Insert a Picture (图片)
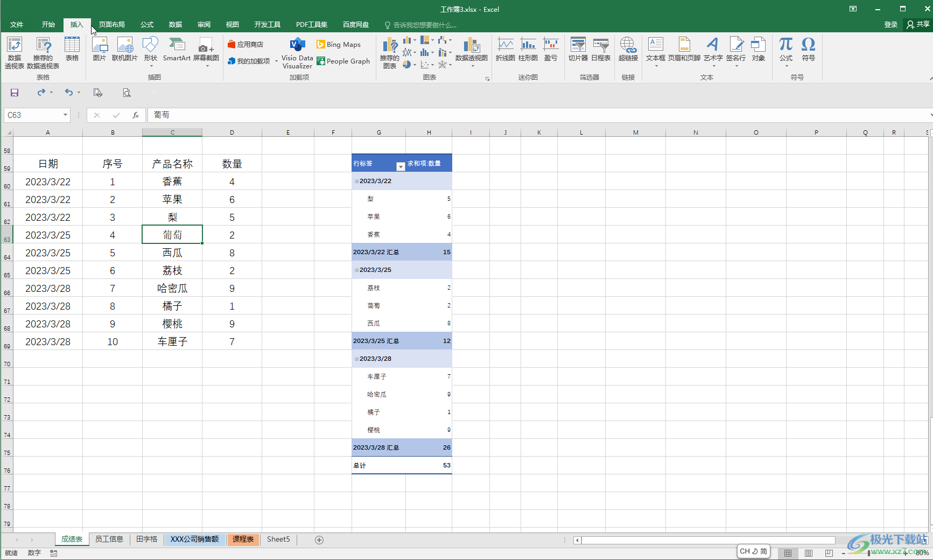The height and width of the screenshot is (560, 933). point(100,49)
